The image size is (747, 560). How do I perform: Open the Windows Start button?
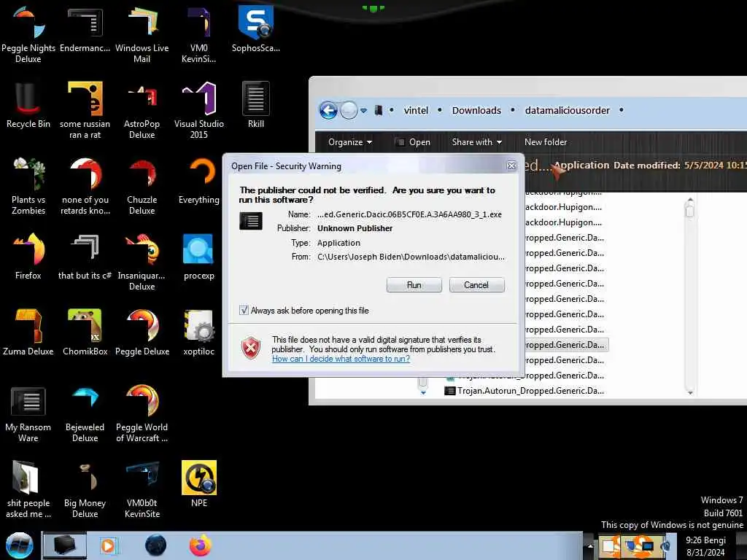click(x=19, y=545)
